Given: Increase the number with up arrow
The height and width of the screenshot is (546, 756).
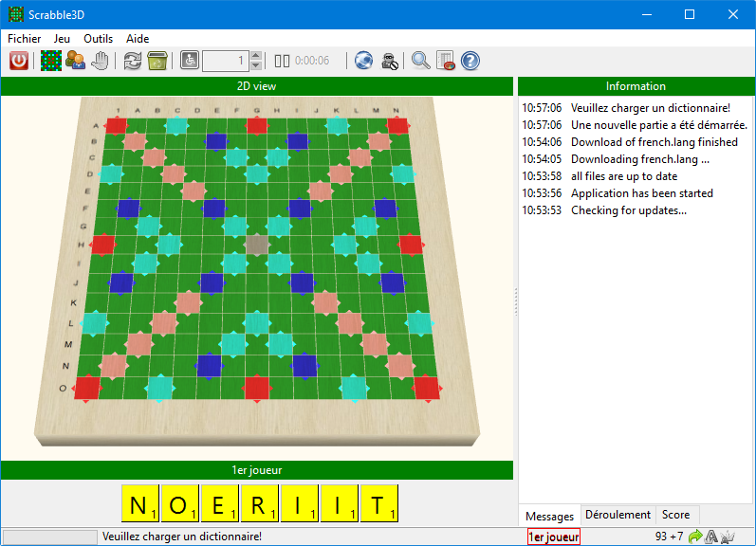Looking at the screenshot, I should pos(256,55).
